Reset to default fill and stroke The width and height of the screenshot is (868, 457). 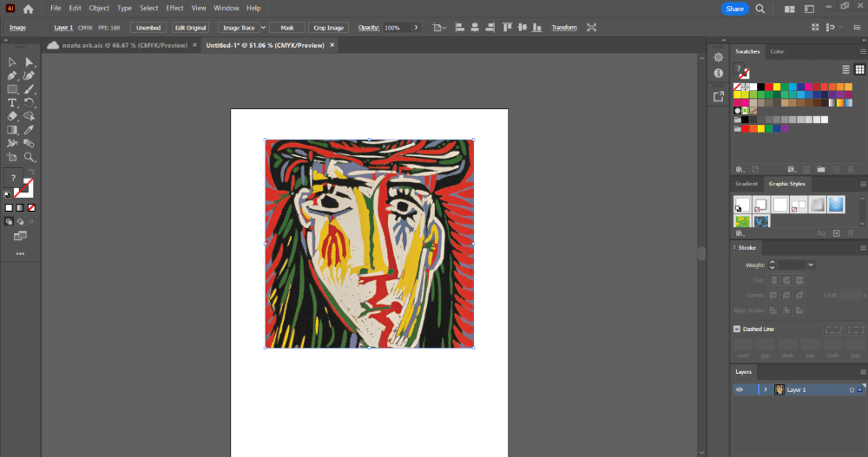pyautogui.click(x=7, y=195)
